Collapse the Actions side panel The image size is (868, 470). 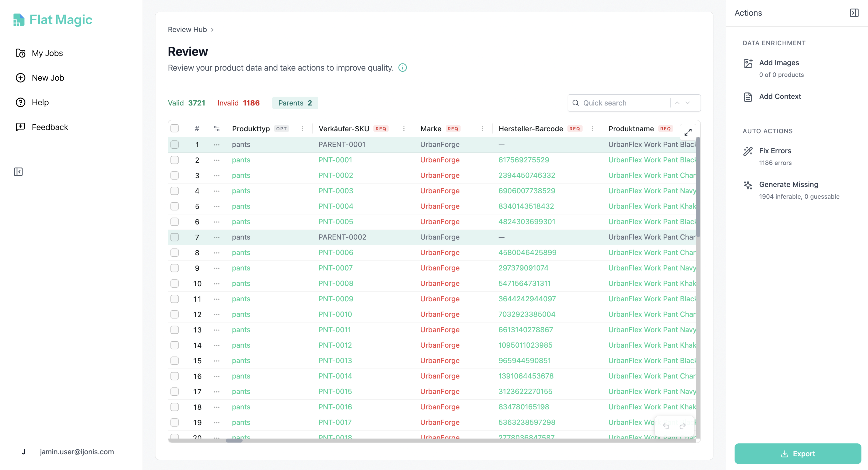pos(855,13)
